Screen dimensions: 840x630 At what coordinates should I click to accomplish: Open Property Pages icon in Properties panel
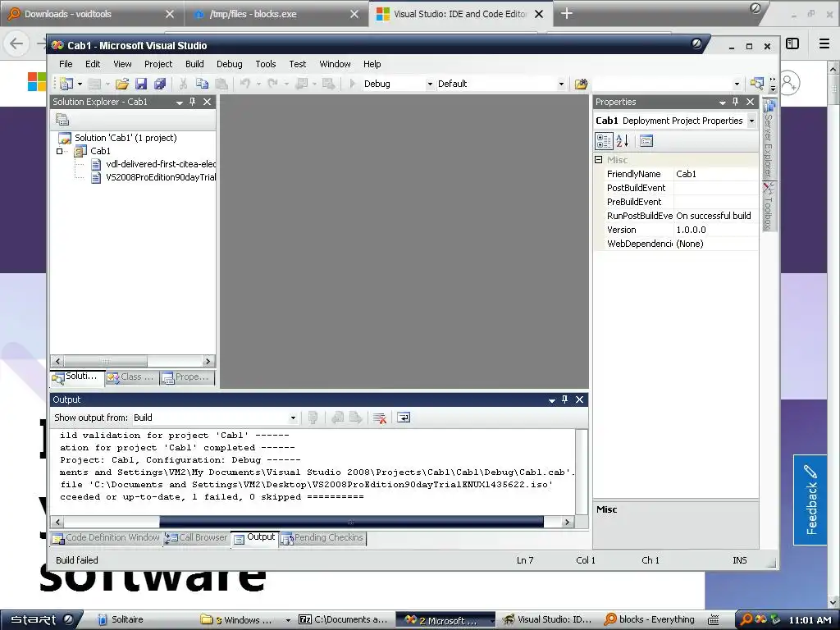(646, 141)
